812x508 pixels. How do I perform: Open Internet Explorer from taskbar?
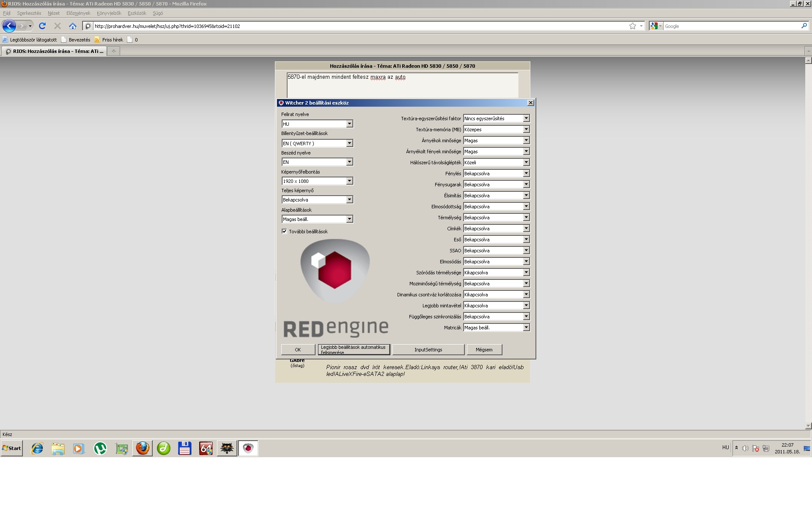37,448
